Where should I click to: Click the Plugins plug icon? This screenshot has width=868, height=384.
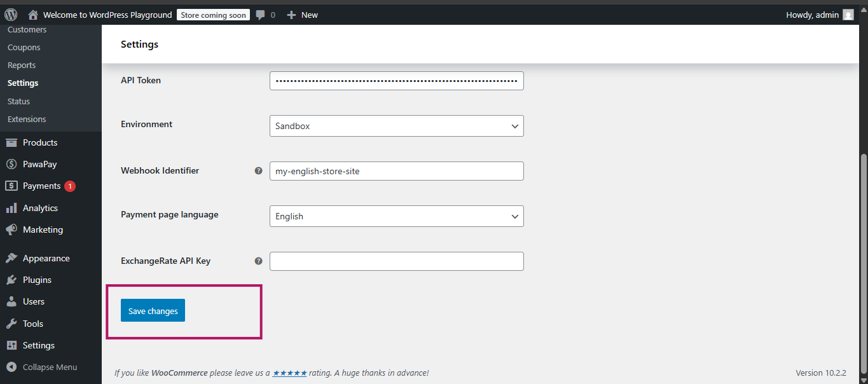(x=11, y=280)
